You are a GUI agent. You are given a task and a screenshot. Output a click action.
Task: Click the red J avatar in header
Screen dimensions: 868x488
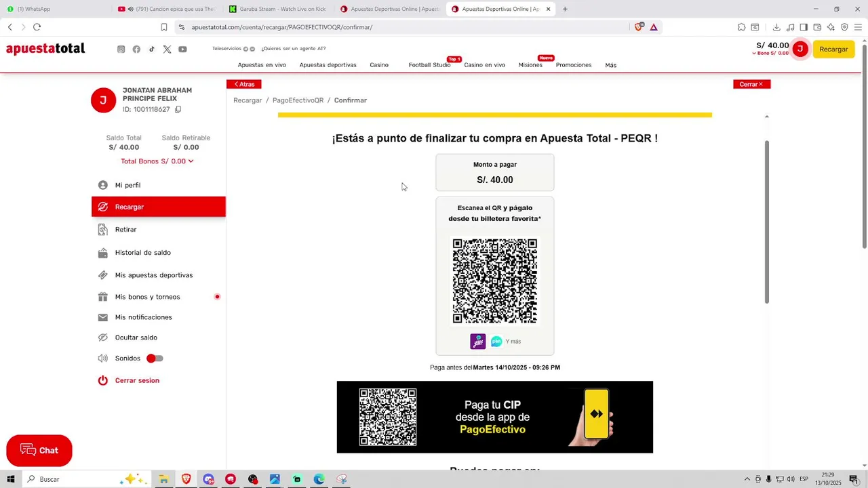click(x=800, y=49)
